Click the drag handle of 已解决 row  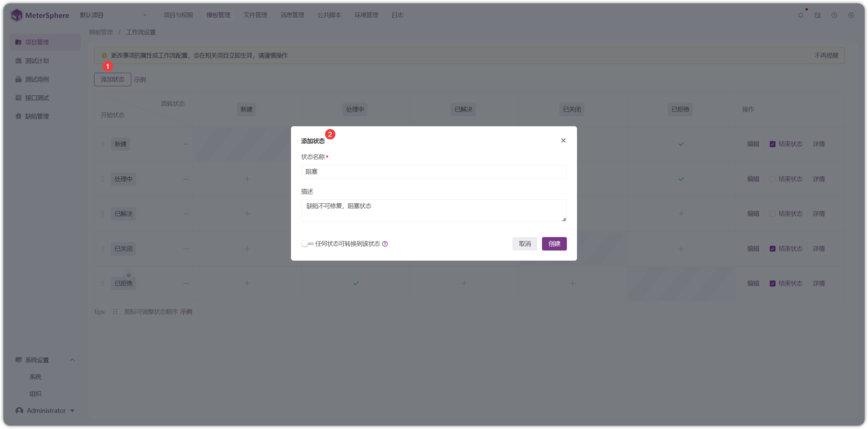click(x=102, y=214)
